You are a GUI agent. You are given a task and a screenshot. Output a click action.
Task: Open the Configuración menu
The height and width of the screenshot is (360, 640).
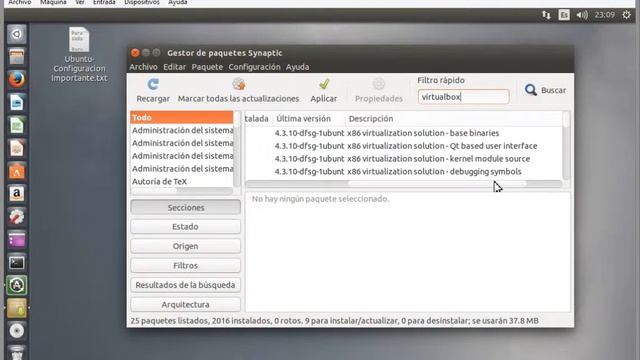[x=254, y=67]
